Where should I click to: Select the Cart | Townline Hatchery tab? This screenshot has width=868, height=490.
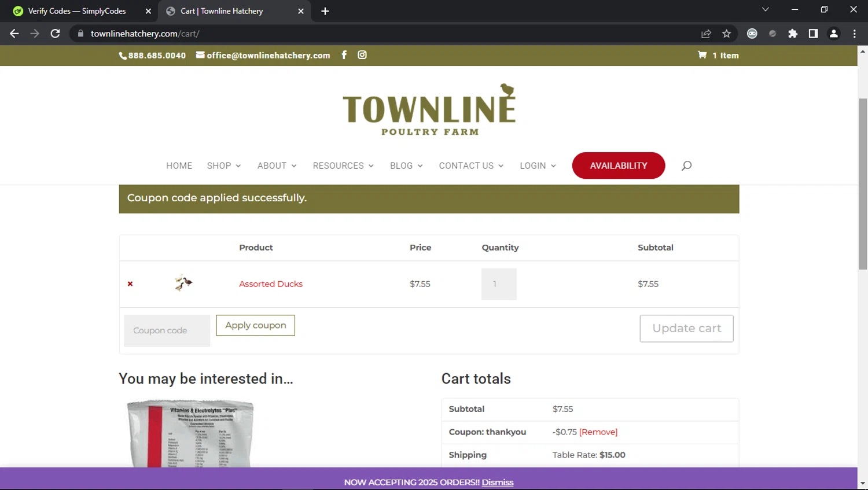[x=222, y=11]
